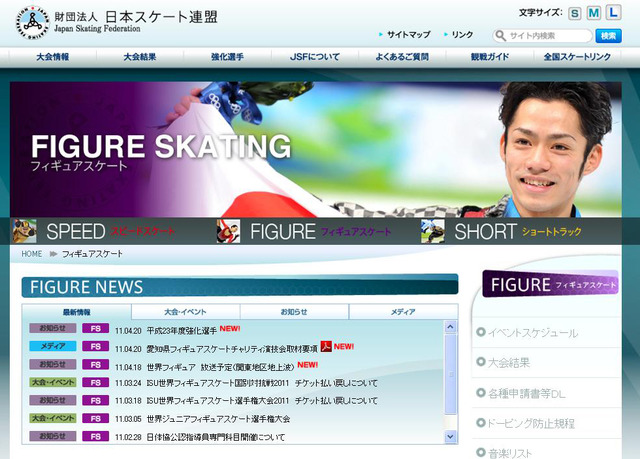
Task: Select the 大会・イベント news tab
Action: point(185,312)
